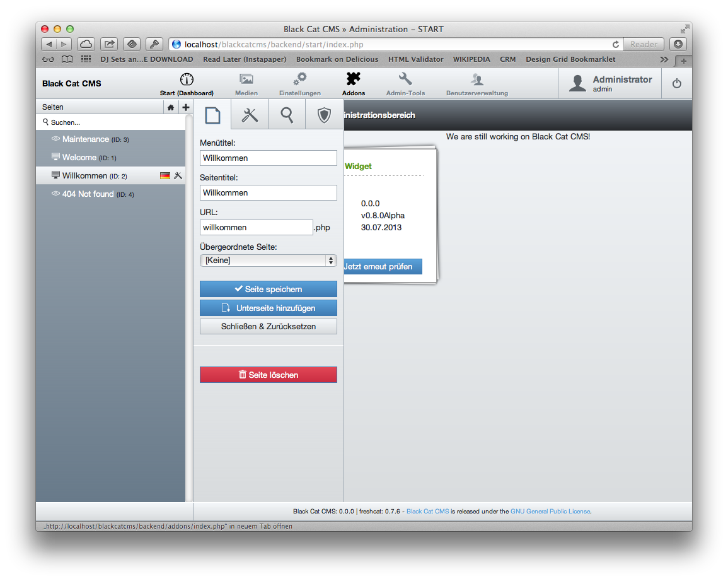Open GNU General Public License link
The width and height of the screenshot is (728, 581).
tap(550, 511)
